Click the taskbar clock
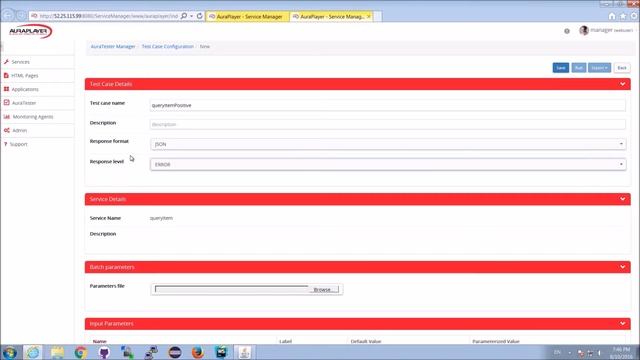The image size is (640, 360). 621,353
